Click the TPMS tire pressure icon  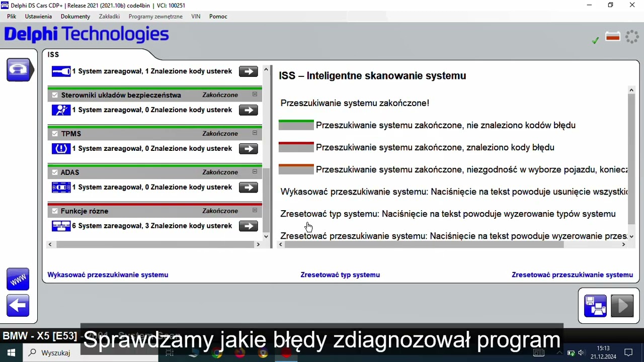coord(61,149)
